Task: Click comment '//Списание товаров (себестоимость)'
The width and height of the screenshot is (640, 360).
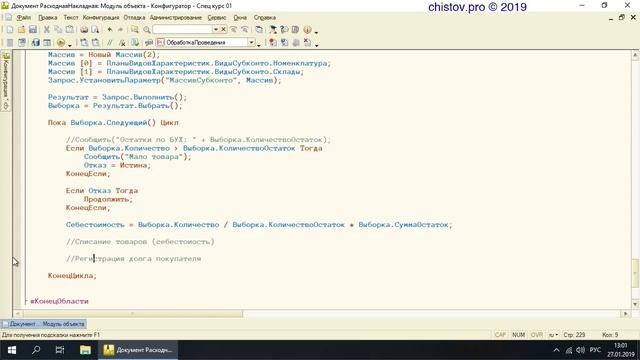Action: click(x=140, y=242)
